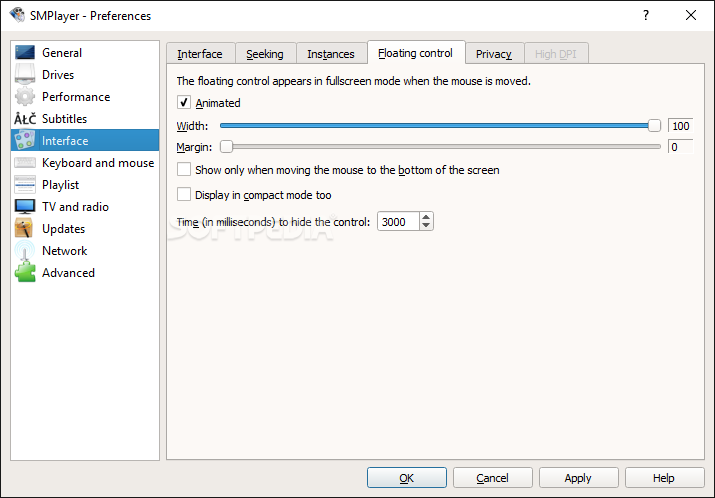715x498 pixels.
Task: Click the Width slider handle
Action: [x=654, y=125]
